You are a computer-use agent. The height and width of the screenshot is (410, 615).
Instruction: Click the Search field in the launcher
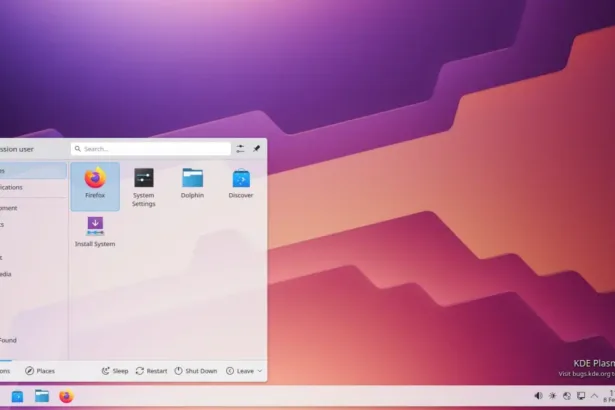click(x=151, y=149)
